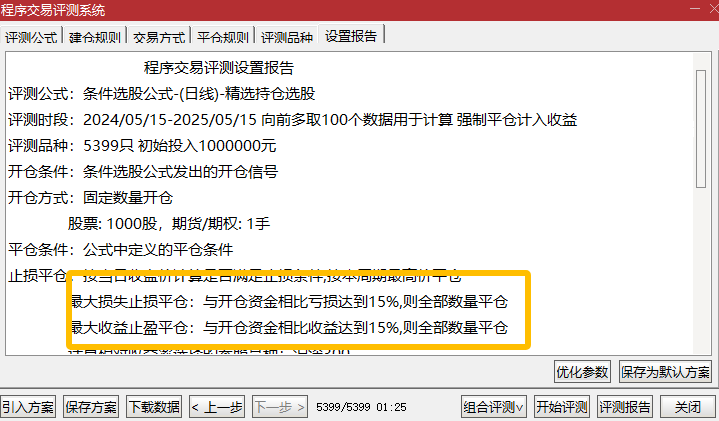719x421 pixels.
Task: Select the 设置报告 tab
Action: 351,35
